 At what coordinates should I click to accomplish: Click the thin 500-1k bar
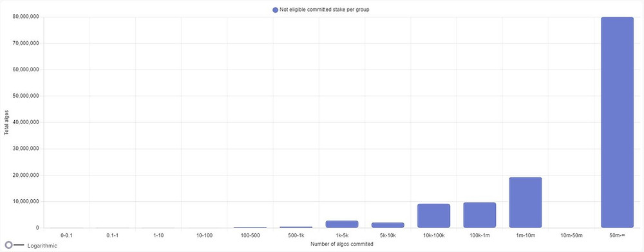[x=296, y=227]
